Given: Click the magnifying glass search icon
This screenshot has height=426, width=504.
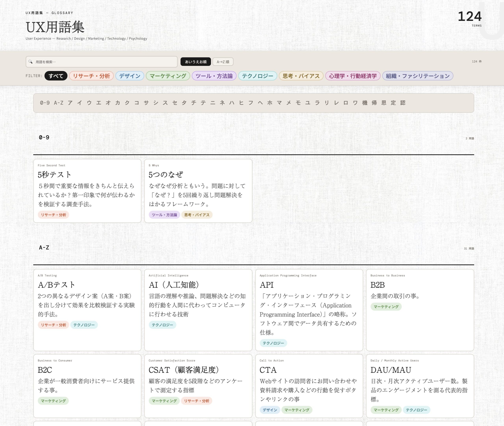Looking at the screenshot, I should [x=30, y=62].
